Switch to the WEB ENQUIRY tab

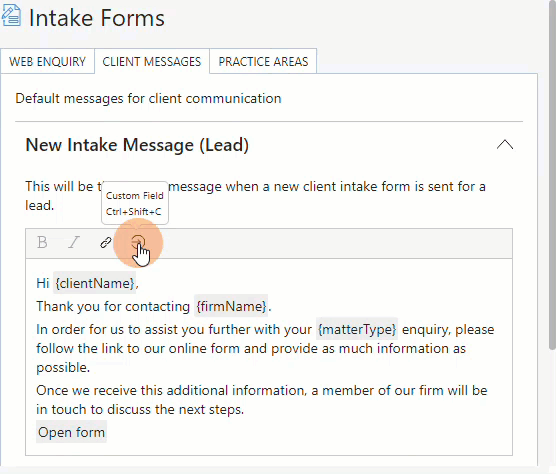(48, 61)
